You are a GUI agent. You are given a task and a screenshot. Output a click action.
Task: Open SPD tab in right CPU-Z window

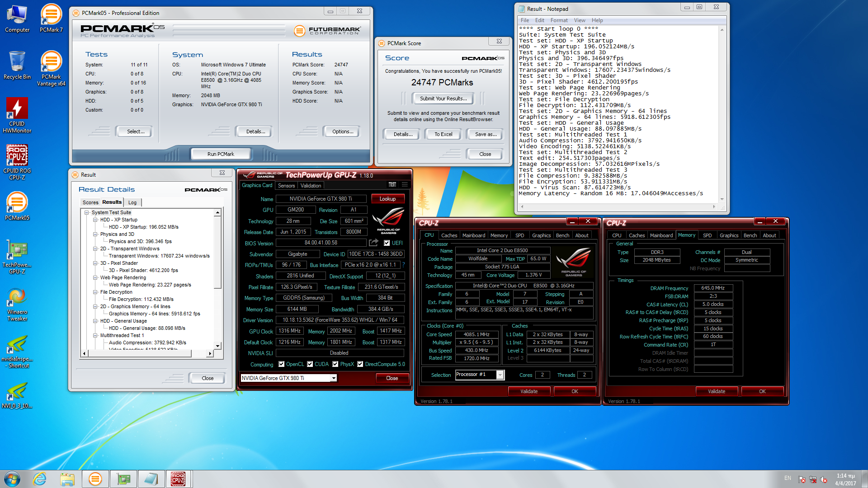pos(707,235)
